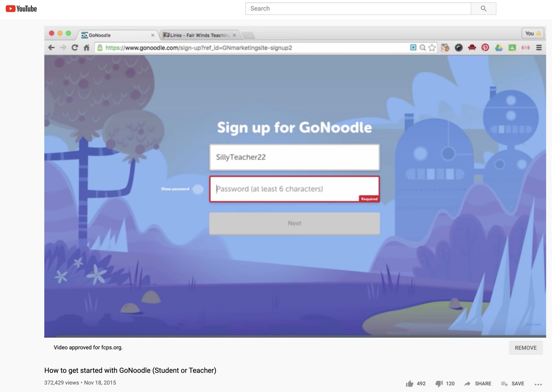
Task: Close the GoNoodle tab
Action: click(x=153, y=35)
